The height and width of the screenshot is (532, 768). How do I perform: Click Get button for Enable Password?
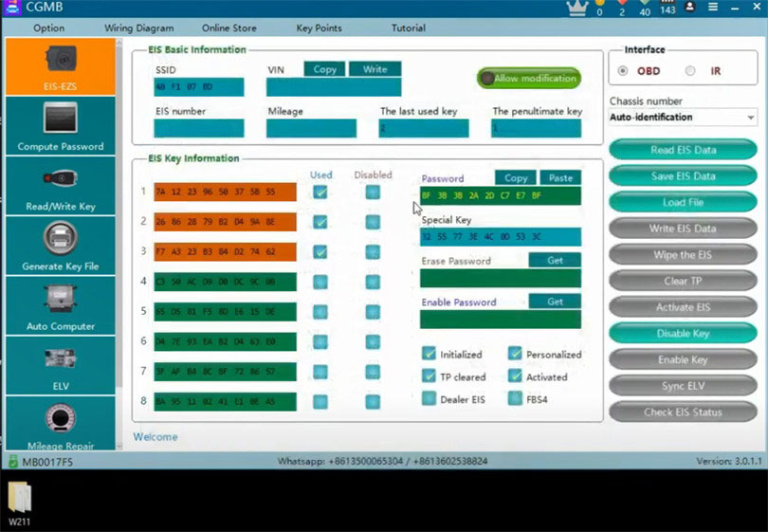pos(555,302)
